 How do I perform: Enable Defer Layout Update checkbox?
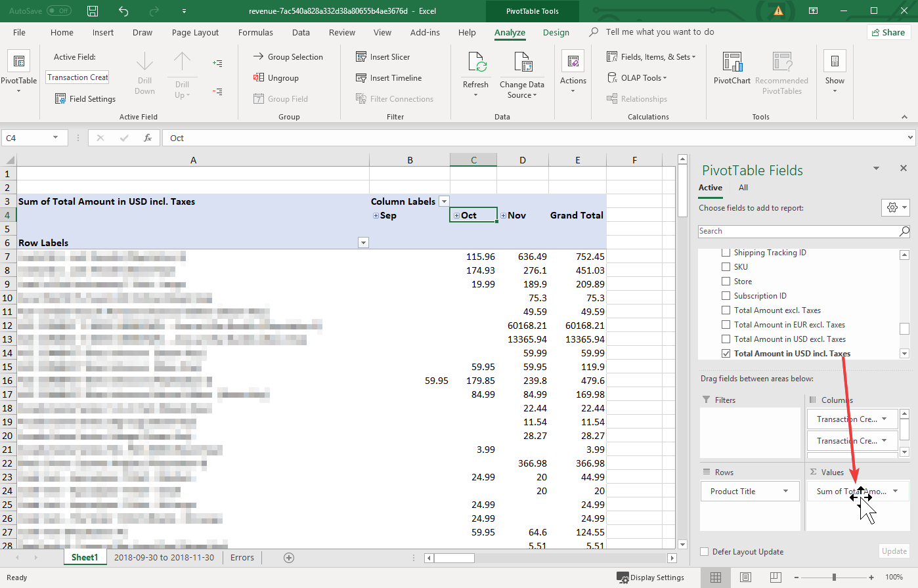[705, 552]
